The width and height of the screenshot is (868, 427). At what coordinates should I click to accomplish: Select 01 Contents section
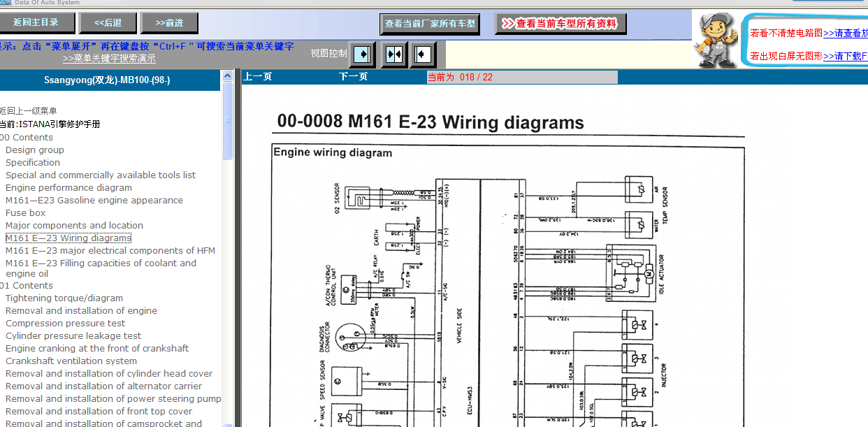(x=27, y=286)
